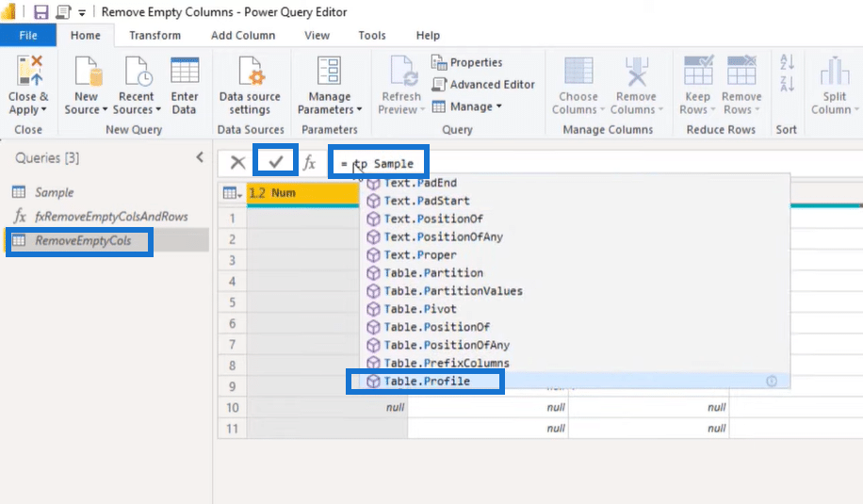Viewport: 863px width, 504px height.
Task: Click the fx formula icon
Action: [x=309, y=162]
